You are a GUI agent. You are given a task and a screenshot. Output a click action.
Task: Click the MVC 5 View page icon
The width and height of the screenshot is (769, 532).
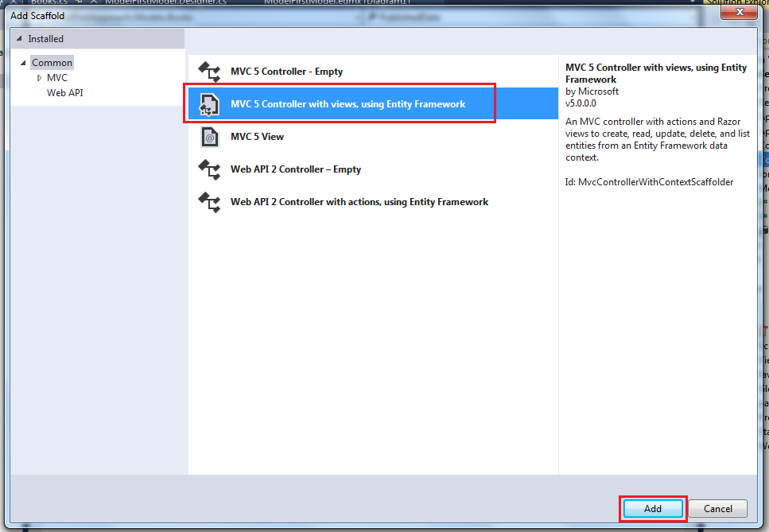209,137
